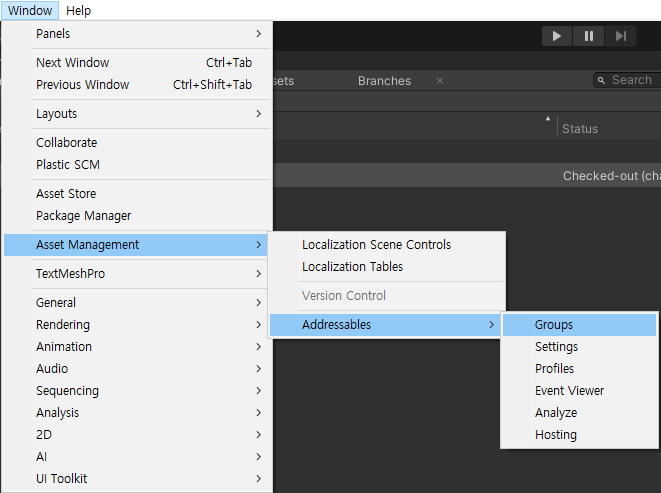Open Localization Scene Controls
This screenshot has width=661, height=493.
tap(387, 245)
